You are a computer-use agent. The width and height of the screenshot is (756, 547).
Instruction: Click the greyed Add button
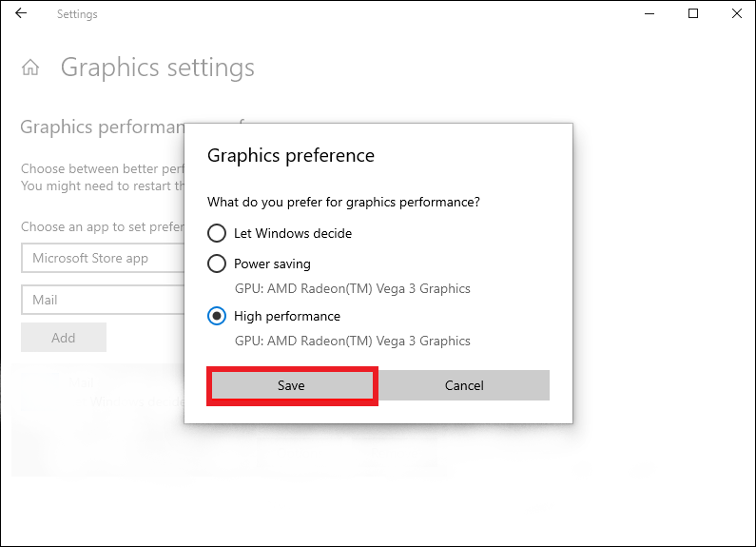pyautogui.click(x=64, y=338)
